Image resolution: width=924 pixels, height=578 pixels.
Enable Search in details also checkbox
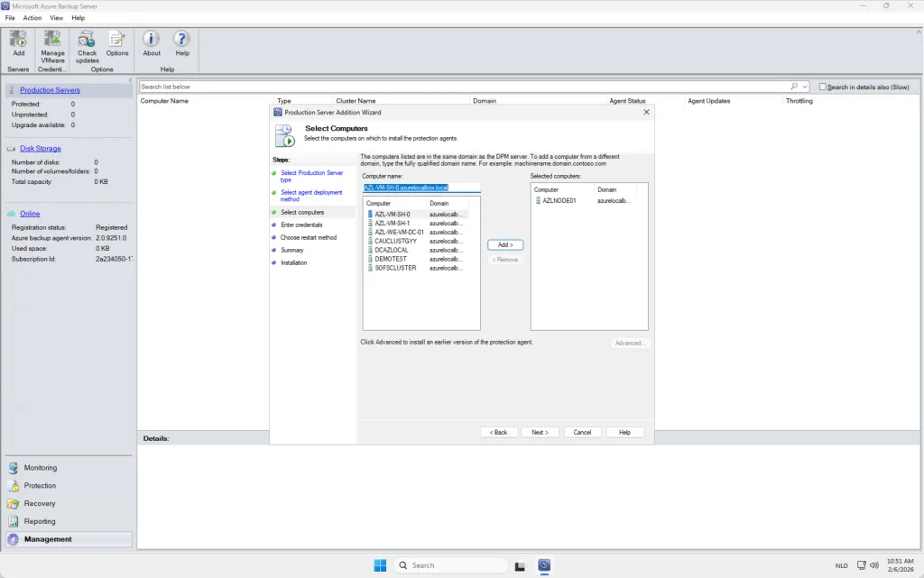[823, 87]
